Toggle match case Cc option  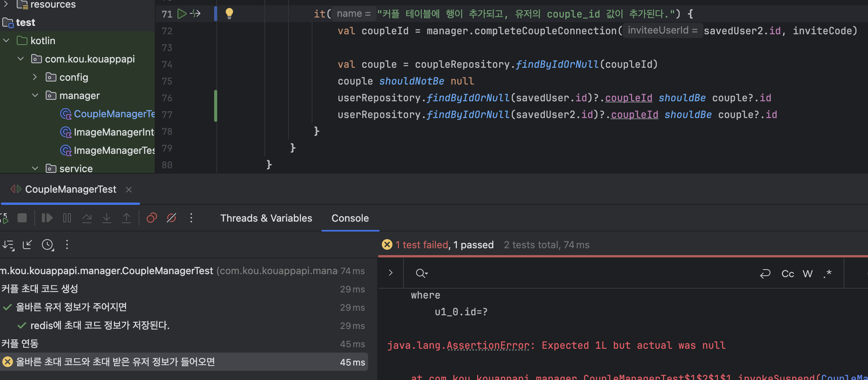pos(788,274)
